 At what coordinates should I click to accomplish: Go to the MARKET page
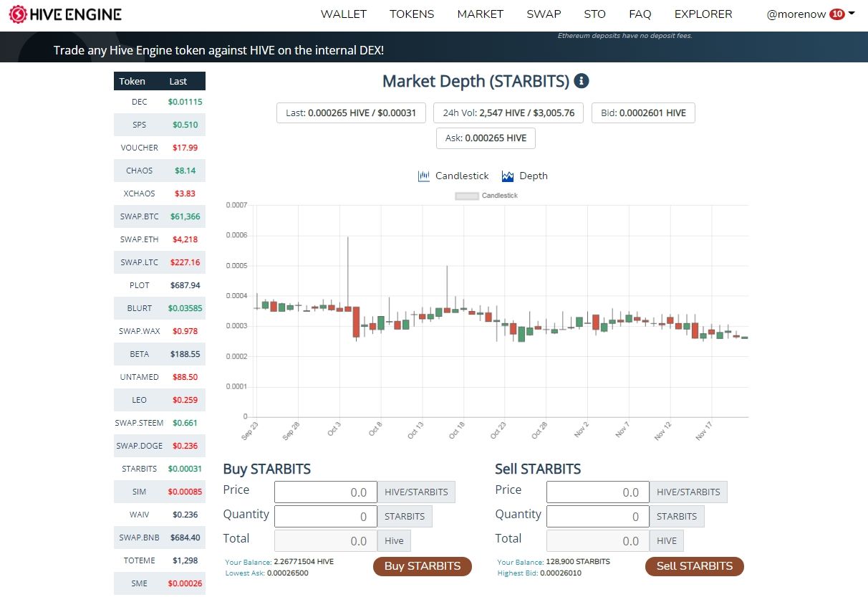tap(481, 14)
